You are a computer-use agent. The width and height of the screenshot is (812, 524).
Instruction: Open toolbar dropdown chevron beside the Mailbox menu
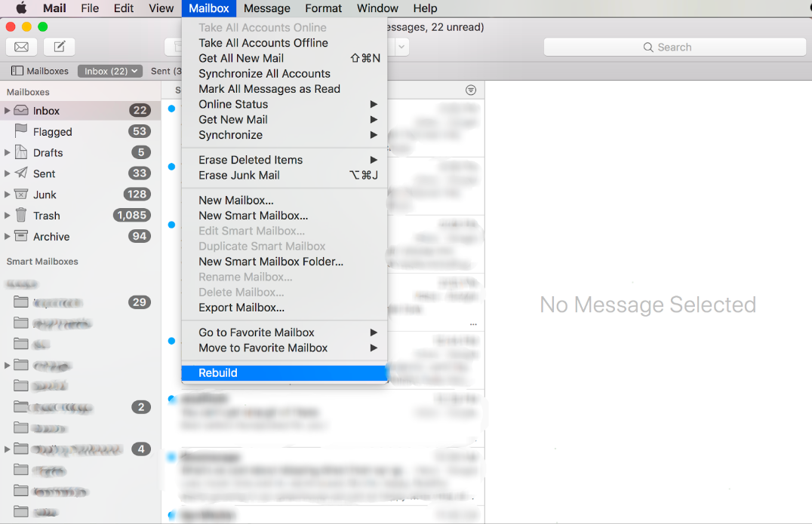(x=401, y=47)
